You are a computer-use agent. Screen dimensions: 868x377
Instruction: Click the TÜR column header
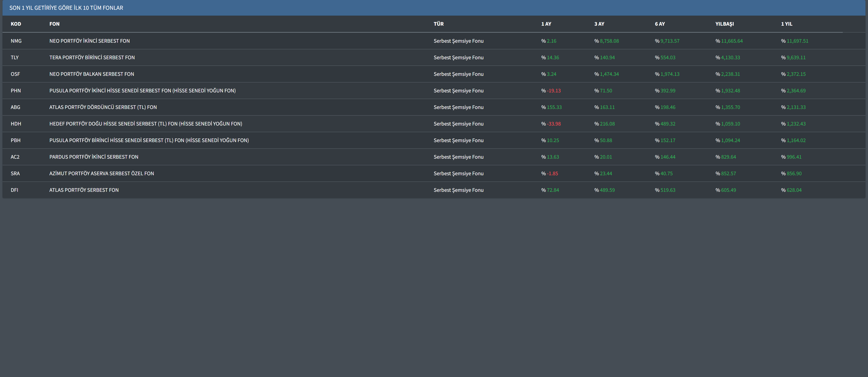coord(438,24)
